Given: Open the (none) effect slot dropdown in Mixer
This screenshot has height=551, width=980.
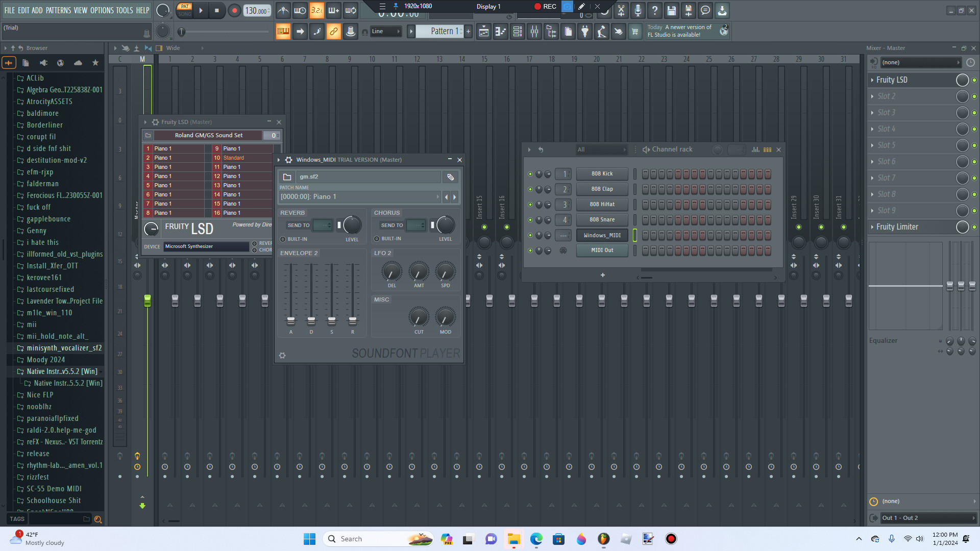Looking at the screenshot, I should tap(919, 62).
